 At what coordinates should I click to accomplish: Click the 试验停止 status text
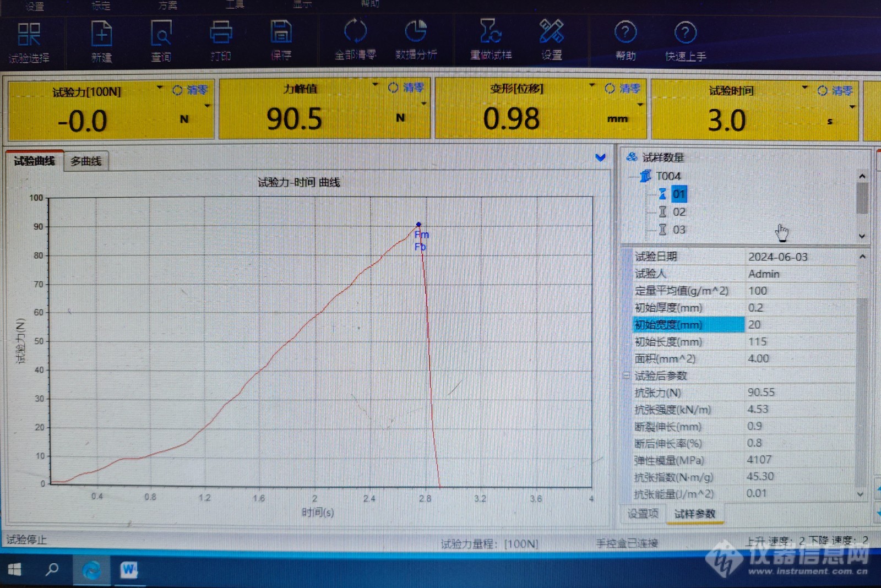(26, 540)
